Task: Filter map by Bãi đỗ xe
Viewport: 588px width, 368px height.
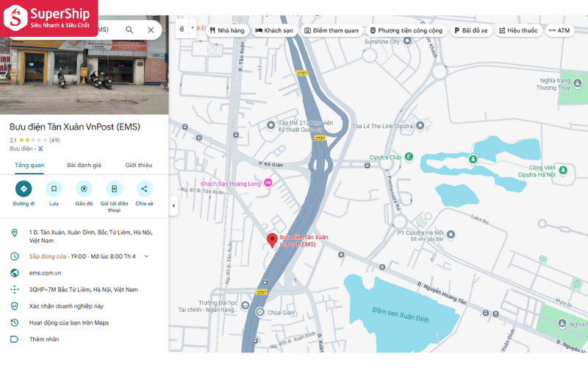Action: (471, 30)
